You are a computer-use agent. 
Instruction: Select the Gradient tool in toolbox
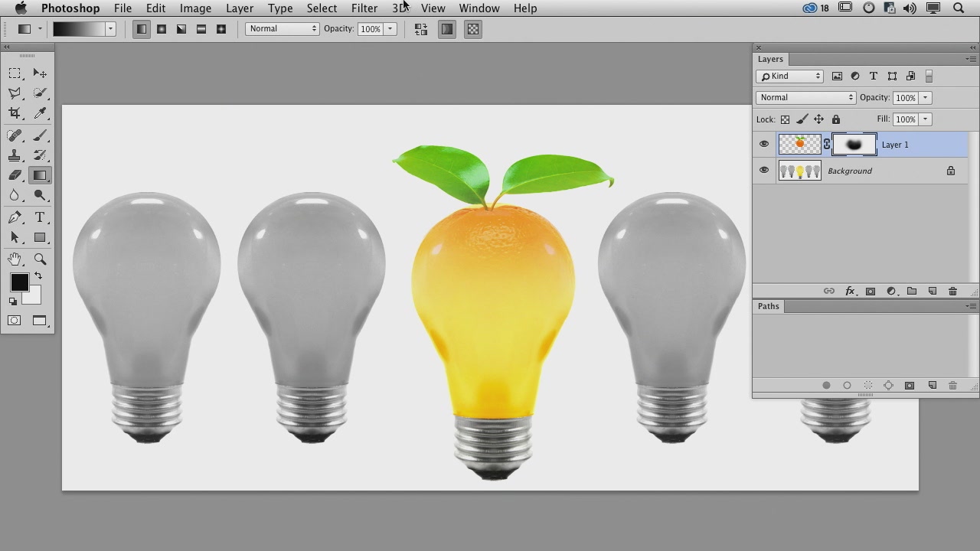pos(40,175)
